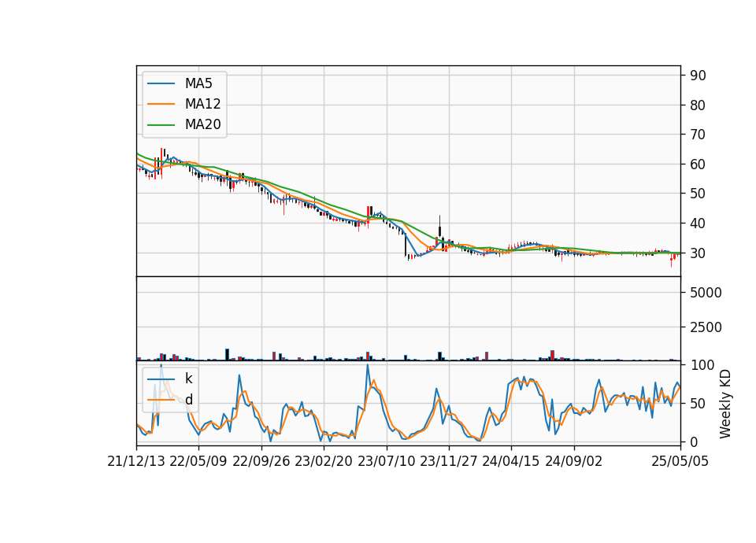Click the 22/05/09 date axis label
The image size is (756, 543).
(x=198, y=461)
